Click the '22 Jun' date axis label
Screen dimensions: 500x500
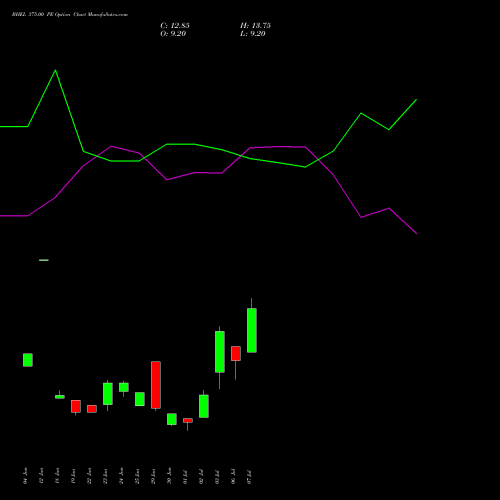click(89, 476)
